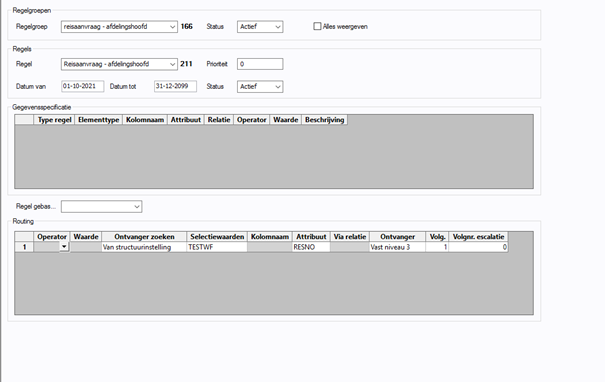Viewport: 605px width, 382px height.
Task: Open the Regelgroepen Status dropdown
Action: 260,27
